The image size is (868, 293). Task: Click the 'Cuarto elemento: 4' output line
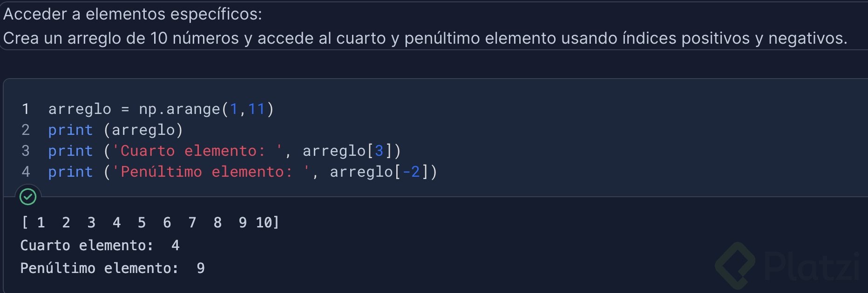(100, 246)
